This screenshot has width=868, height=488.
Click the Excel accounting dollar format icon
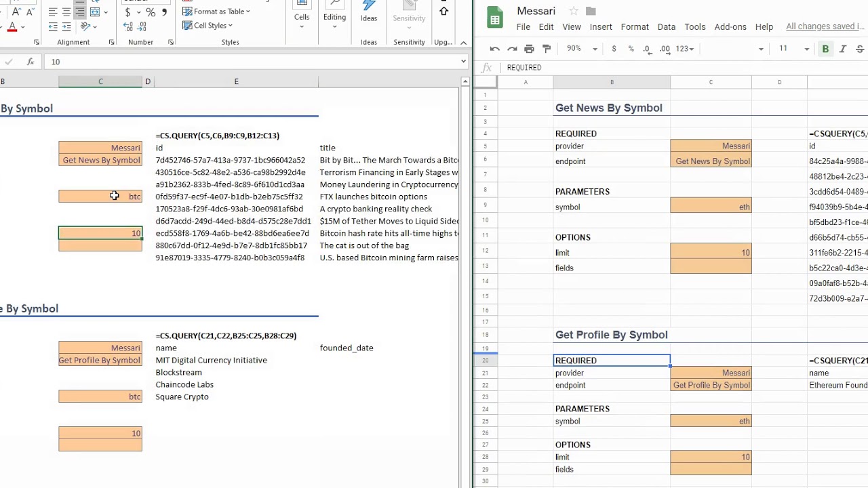point(127,12)
